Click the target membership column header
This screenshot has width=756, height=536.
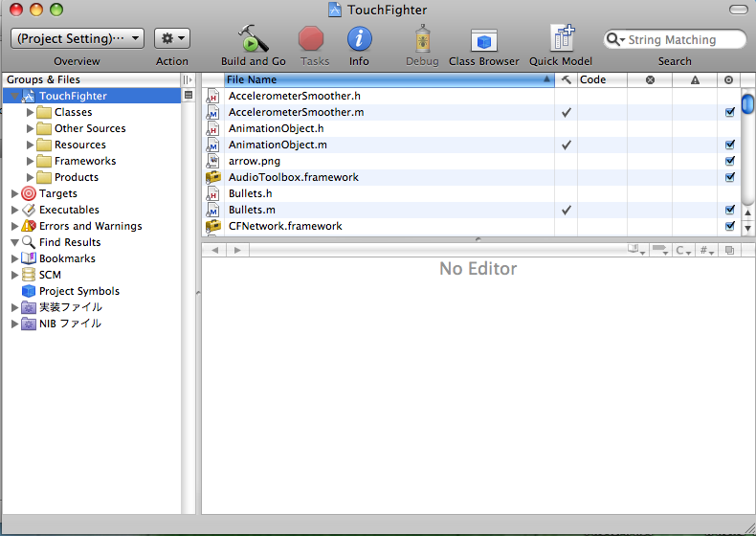coord(728,79)
